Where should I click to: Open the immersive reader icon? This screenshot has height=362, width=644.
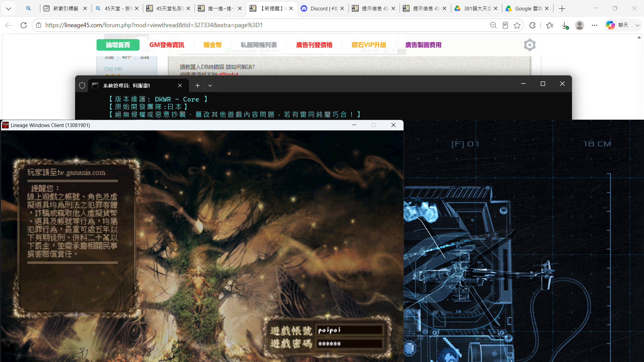click(x=505, y=25)
